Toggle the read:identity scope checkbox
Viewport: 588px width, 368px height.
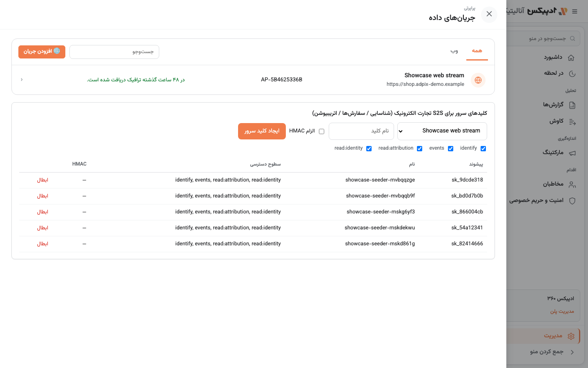[369, 148]
